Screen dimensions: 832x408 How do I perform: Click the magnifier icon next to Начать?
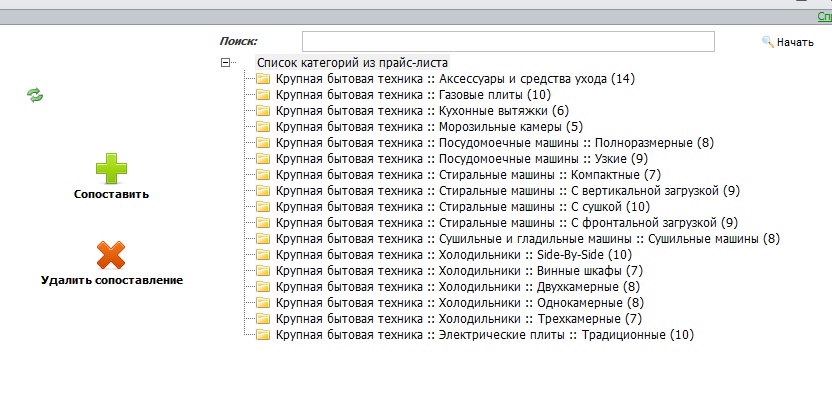pyautogui.click(x=767, y=41)
